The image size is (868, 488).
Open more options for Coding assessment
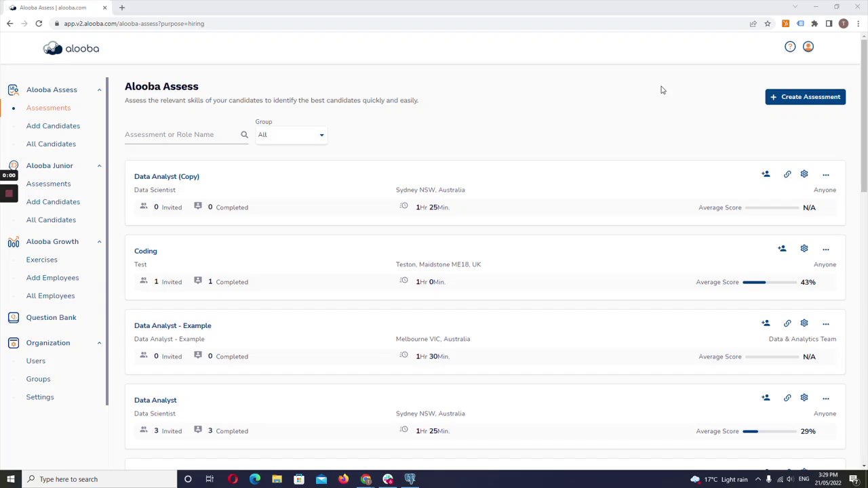[x=825, y=249]
